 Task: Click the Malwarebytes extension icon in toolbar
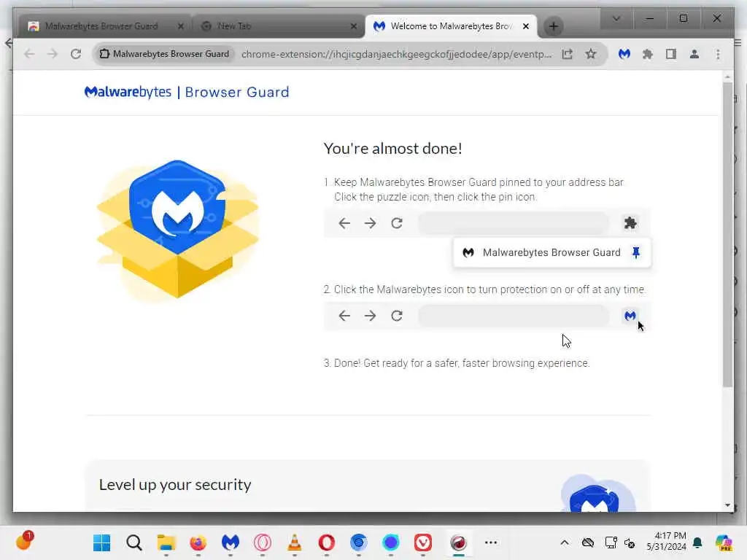624,54
